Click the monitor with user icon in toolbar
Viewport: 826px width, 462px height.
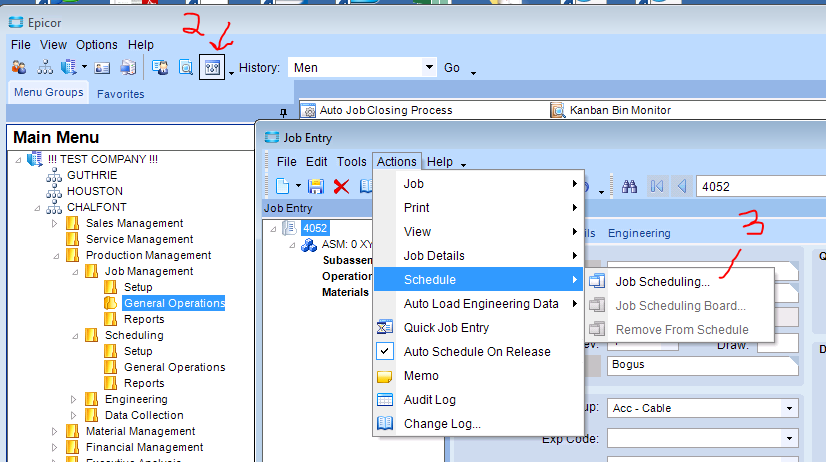[160, 67]
